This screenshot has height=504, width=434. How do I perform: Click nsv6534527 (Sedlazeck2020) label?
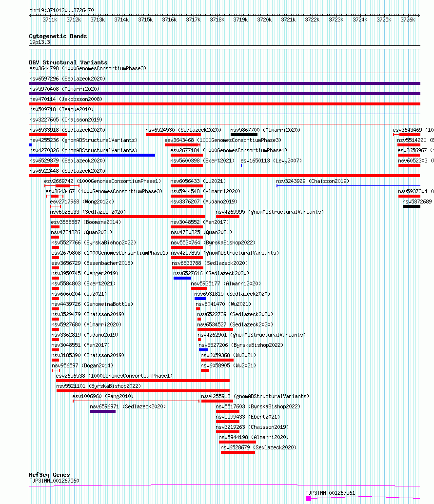click(x=235, y=325)
